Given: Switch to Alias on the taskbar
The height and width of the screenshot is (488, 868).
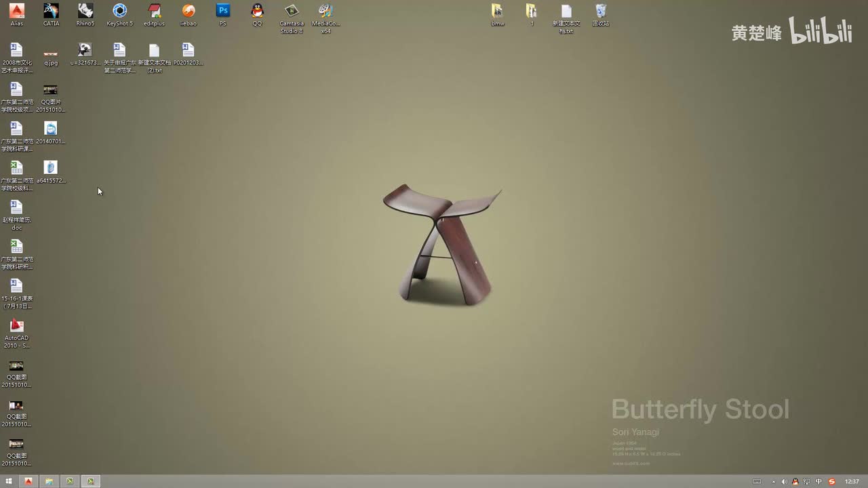Looking at the screenshot, I should pos(28,481).
